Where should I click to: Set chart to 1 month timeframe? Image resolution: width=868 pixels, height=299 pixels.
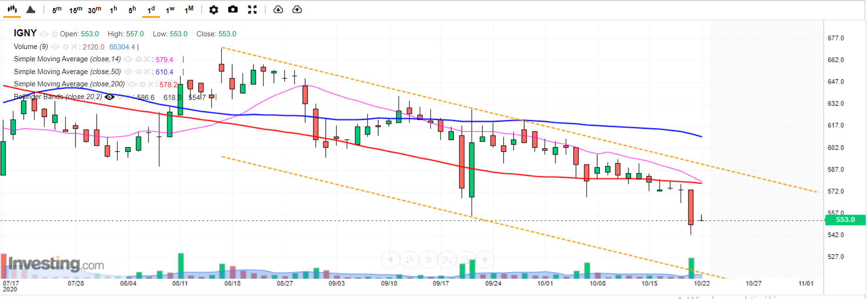pyautogui.click(x=189, y=10)
